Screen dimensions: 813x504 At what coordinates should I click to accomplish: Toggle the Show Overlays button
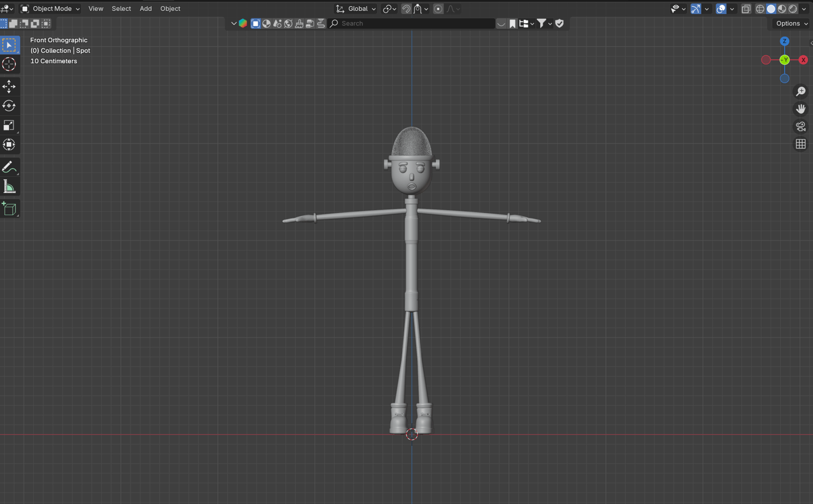tap(721, 9)
